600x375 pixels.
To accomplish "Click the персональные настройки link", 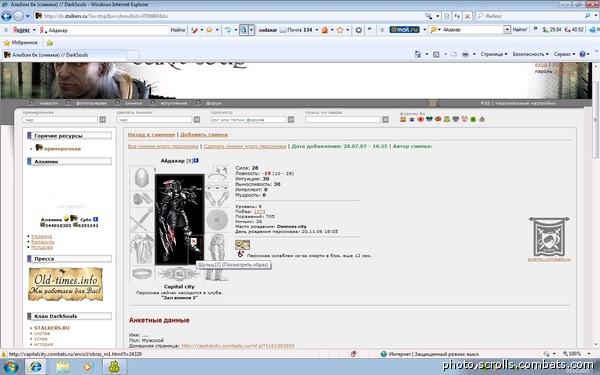I will coord(525,103).
